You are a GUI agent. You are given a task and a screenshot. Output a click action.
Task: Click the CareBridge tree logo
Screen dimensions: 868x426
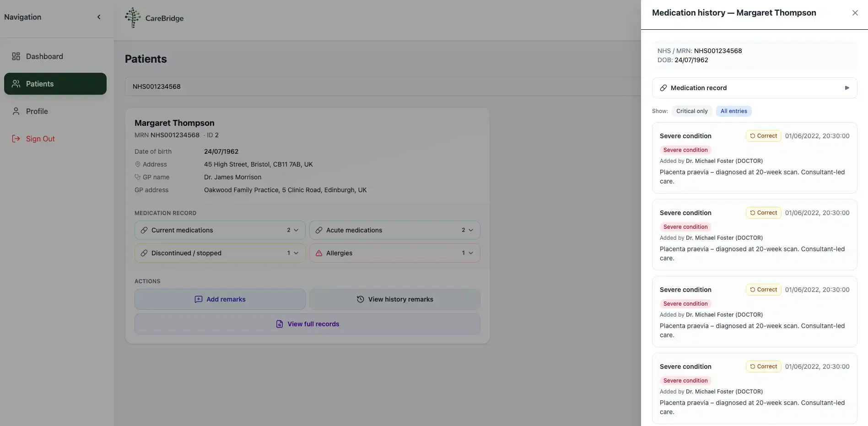point(133,18)
